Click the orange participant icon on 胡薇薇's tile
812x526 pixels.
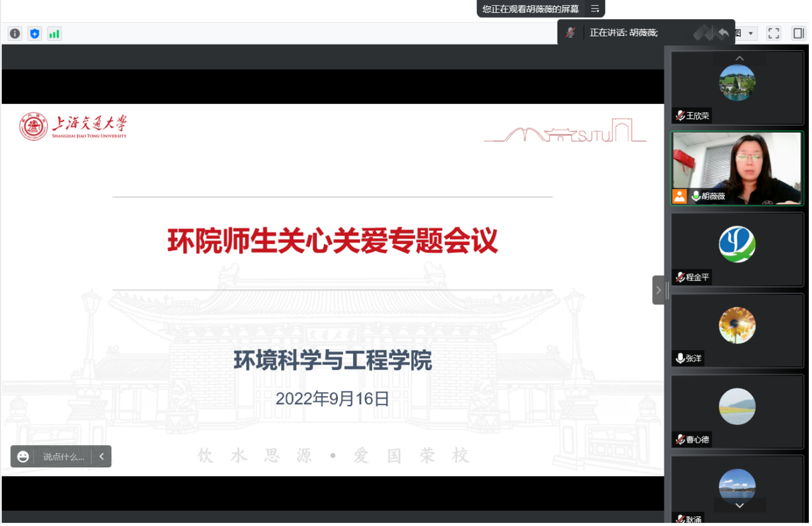(x=681, y=198)
